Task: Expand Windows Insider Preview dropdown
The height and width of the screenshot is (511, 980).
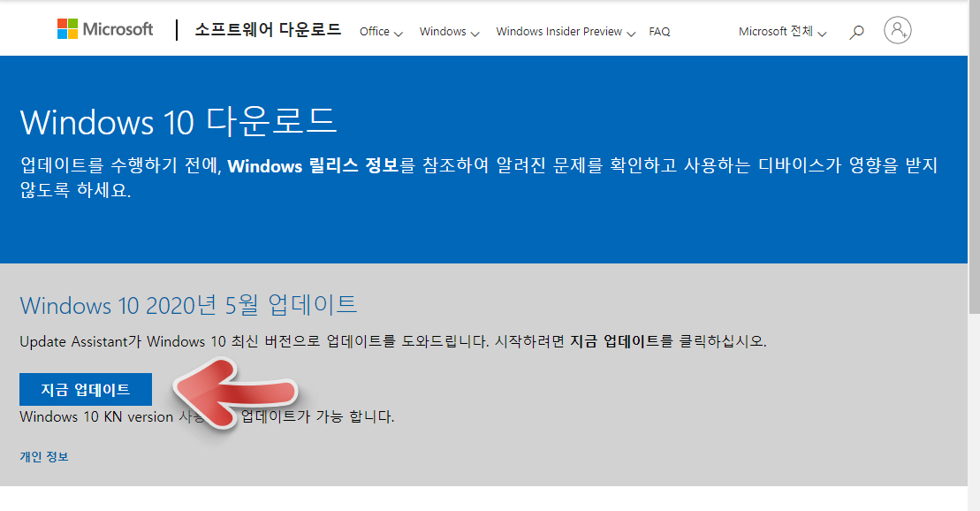Action: point(565,32)
